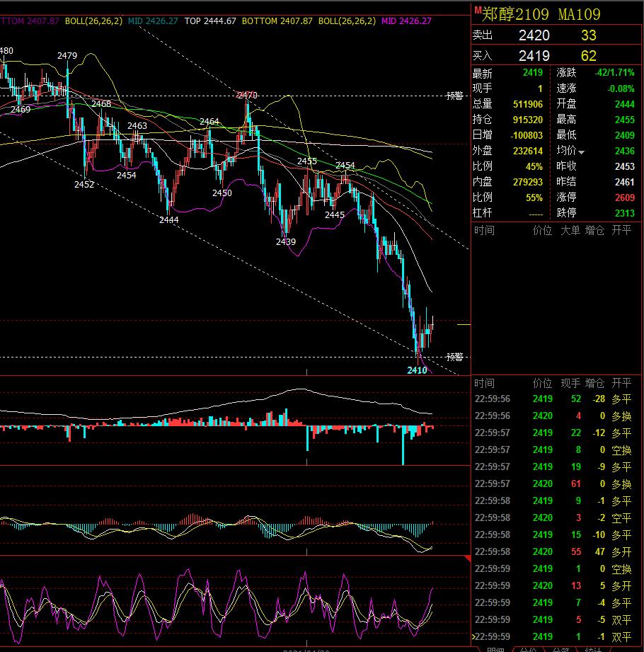Select the 持仓 value 915320
Viewport: 644px width, 652px height.
point(528,120)
